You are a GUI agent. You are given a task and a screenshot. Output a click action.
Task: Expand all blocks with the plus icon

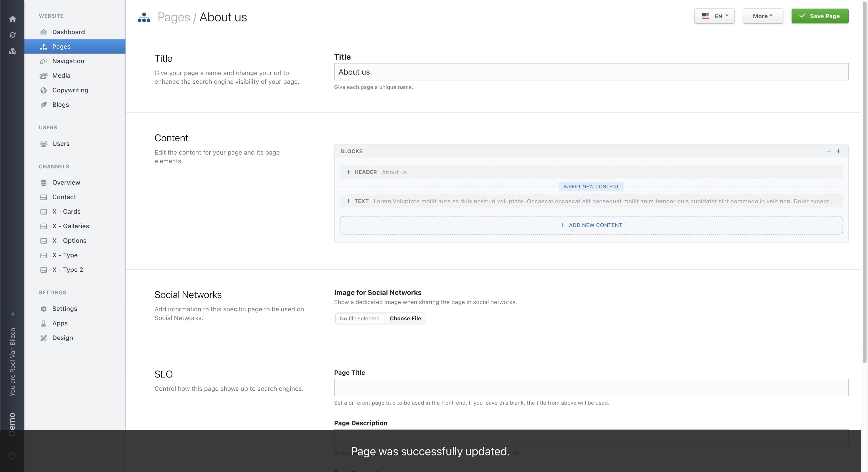tap(839, 151)
